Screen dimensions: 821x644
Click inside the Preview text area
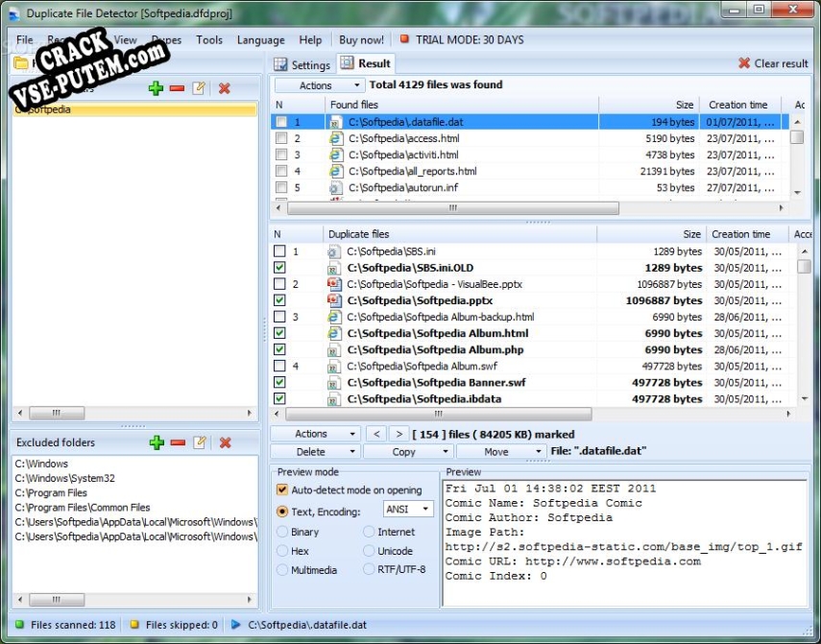(625, 542)
